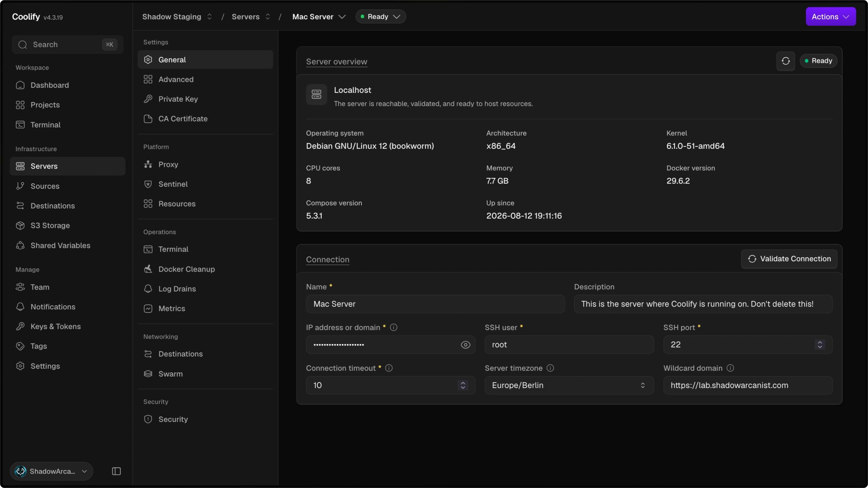Screen dimensions: 868x488
Task: Click the Name input field
Action: pyautogui.click(x=435, y=304)
